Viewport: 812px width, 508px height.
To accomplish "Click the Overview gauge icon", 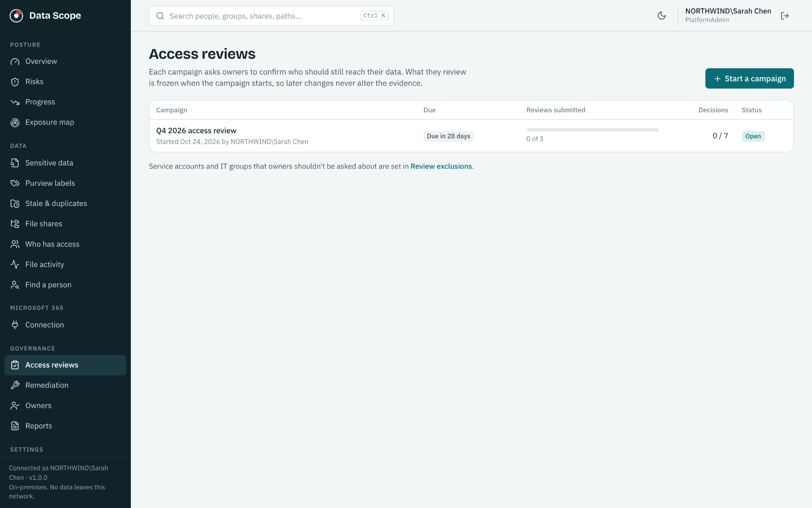I will tap(15, 62).
